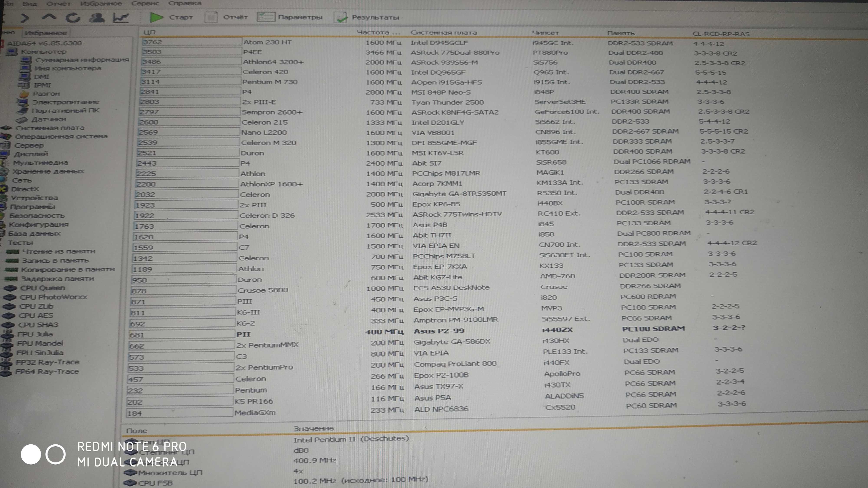
Task: Select Системная плата in the tree
Action: point(50,128)
